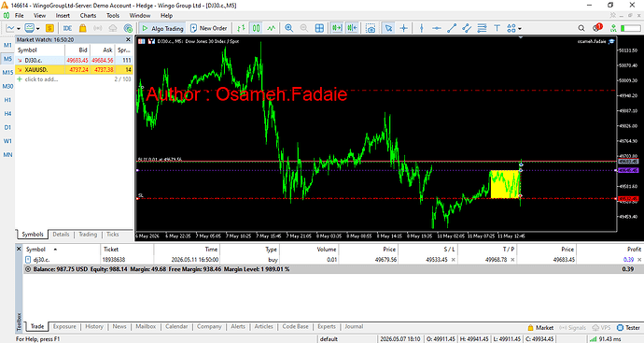This screenshot has width=644, height=343.
Task: Open the VPS cloud toolbar icon
Action: point(113,28)
